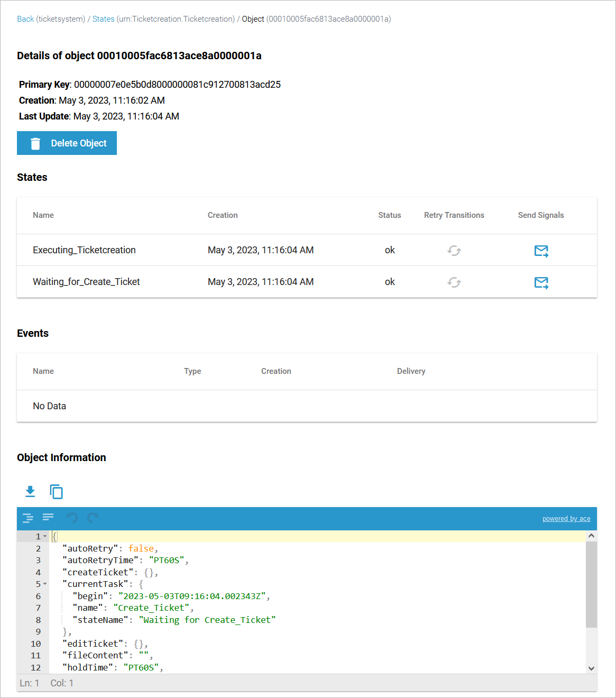This screenshot has width=616, height=698.
Task: Select the second formatting icon in the ace toolbar
Action: point(48,517)
